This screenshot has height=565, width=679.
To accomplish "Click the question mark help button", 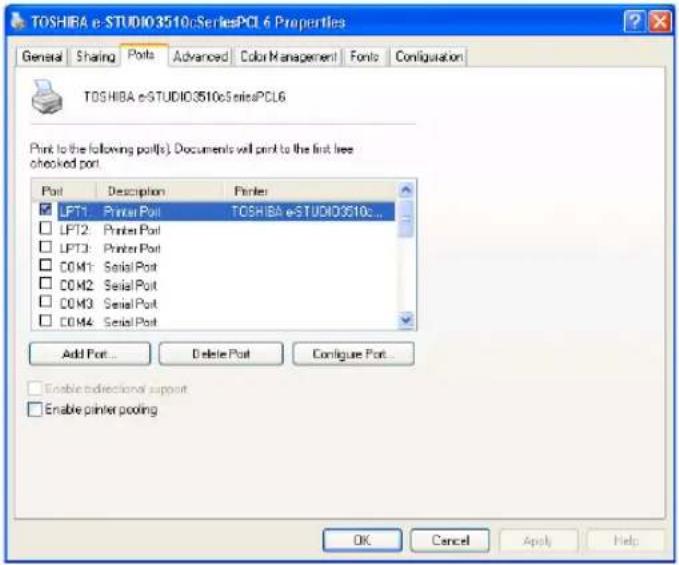I will pos(634,21).
